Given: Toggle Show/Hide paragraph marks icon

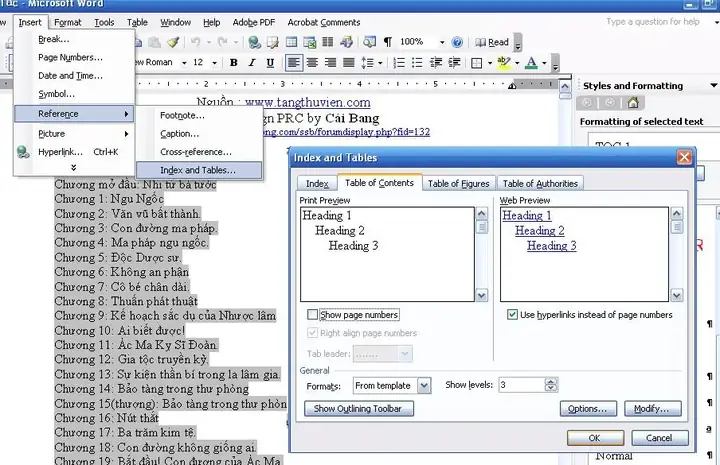Looking at the screenshot, I should coord(388,42).
